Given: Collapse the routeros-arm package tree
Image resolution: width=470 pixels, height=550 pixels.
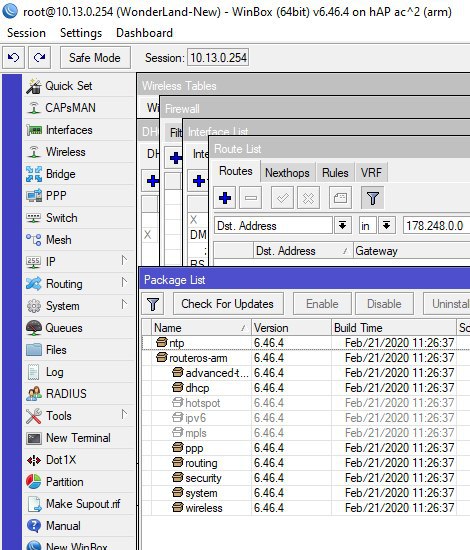Looking at the screenshot, I should (161, 358).
